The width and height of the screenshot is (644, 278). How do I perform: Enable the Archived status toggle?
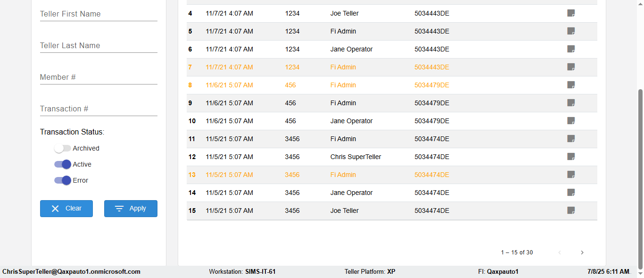pyautogui.click(x=62, y=148)
